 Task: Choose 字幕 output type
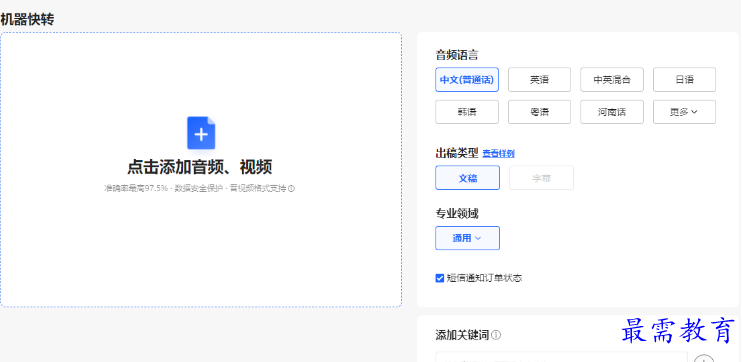click(x=541, y=178)
